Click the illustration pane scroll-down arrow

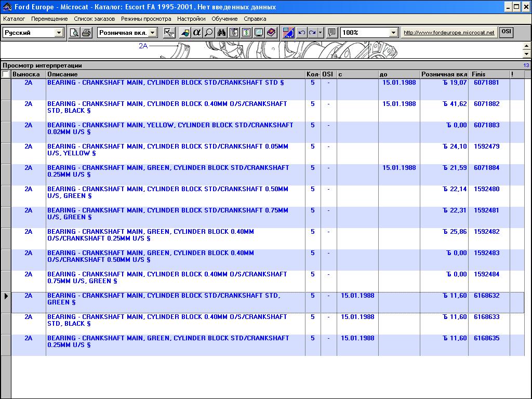[527, 54]
